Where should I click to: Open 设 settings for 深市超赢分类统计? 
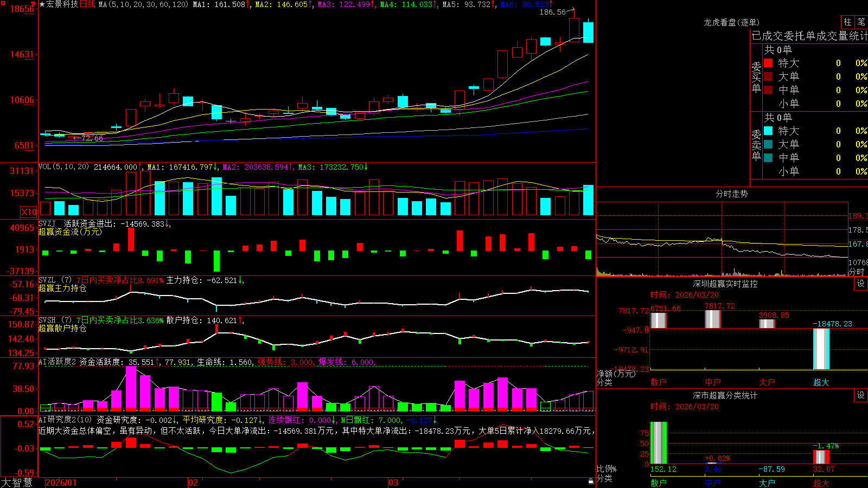tap(861, 395)
